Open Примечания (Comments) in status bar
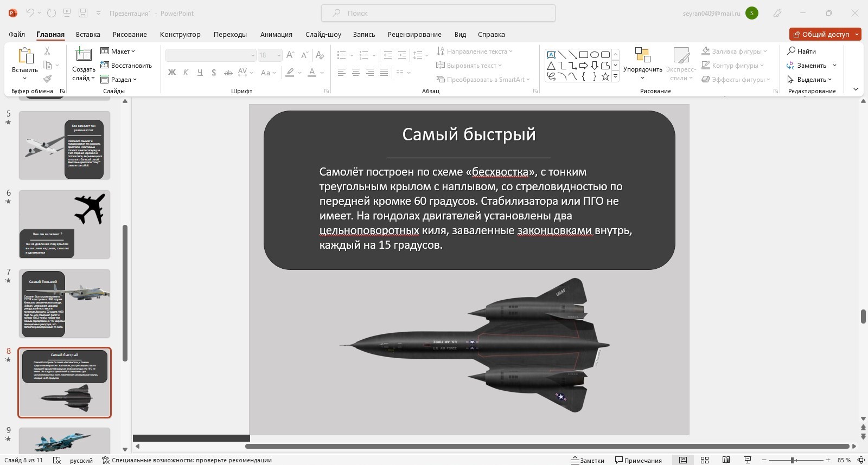 click(x=639, y=460)
